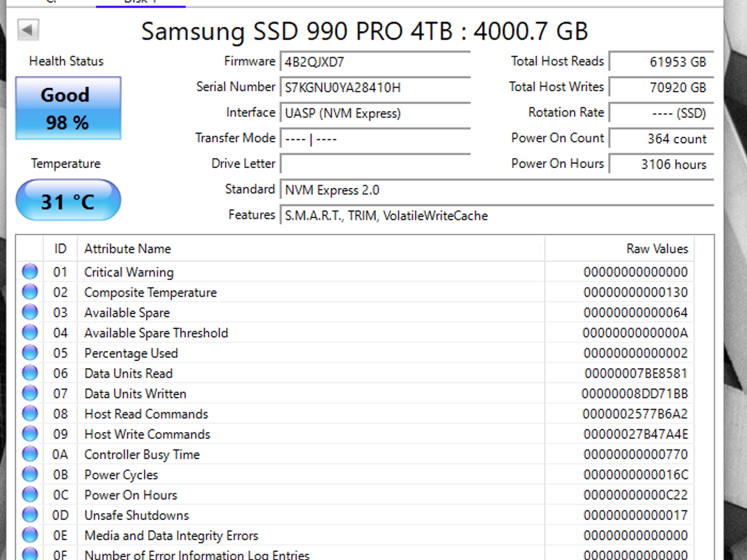
Task: Click raw value 000000000016C
Action: point(635,475)
